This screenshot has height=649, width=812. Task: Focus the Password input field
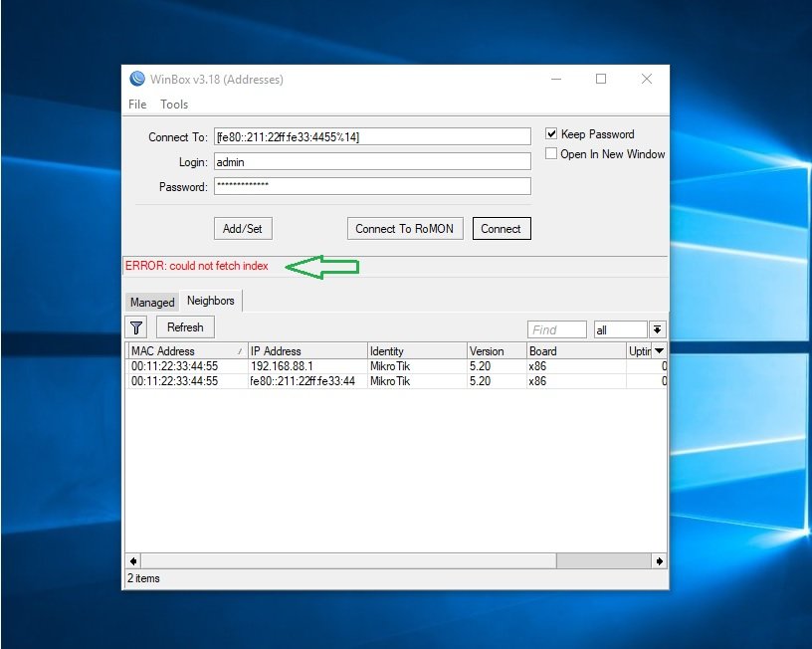coord(372,186)
